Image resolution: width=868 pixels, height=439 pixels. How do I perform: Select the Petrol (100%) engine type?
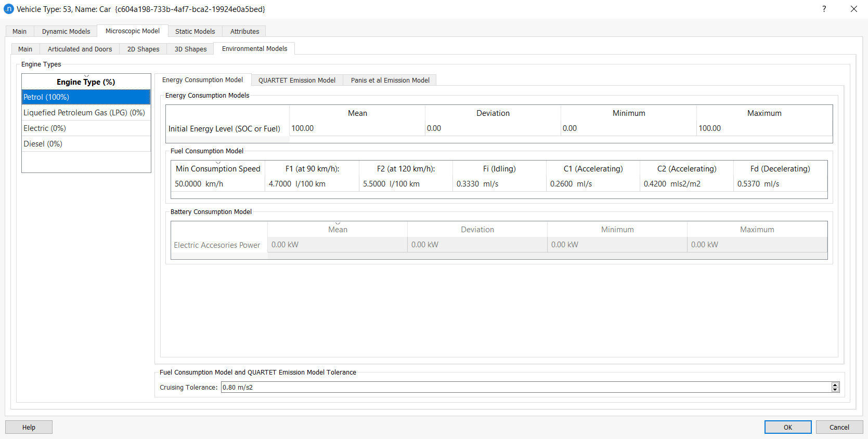(86, 97)
